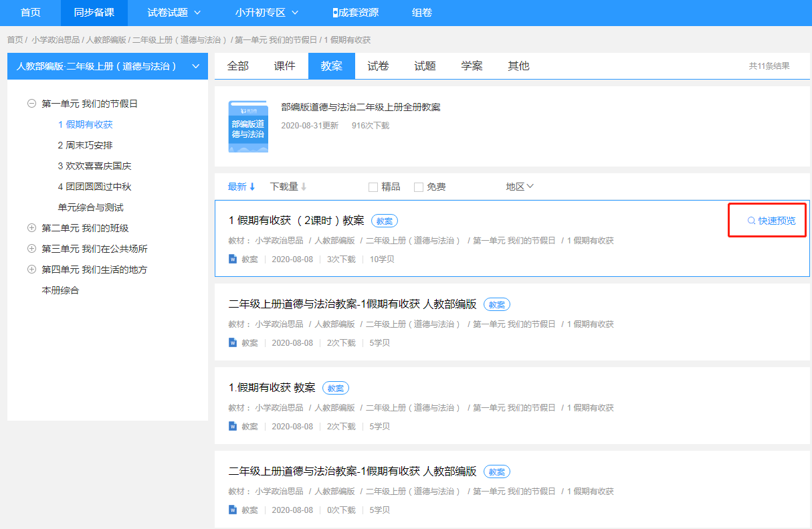The height and width of the screenshot is (529, 812).
Task: Open the 1.假期有收获 教案 title link
Action: (x=272, y=388)
